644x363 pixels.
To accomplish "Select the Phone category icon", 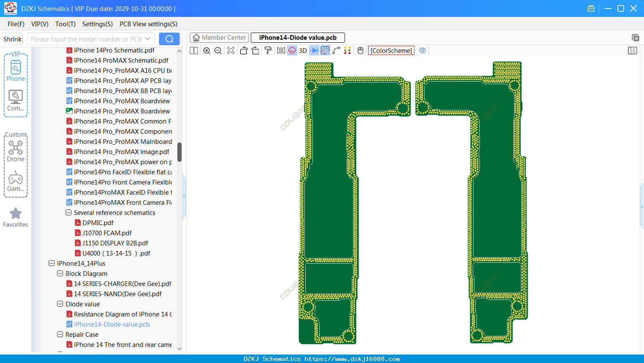I will click(x=16, y=71).
